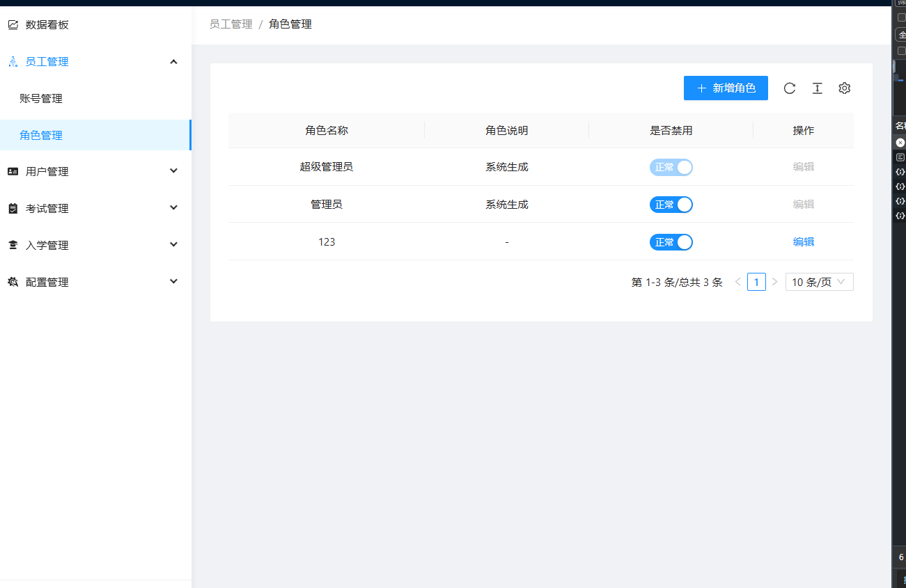Click the 配置管理 gear icon
Viewport: 906px width, 588px height.
(13, 283)
